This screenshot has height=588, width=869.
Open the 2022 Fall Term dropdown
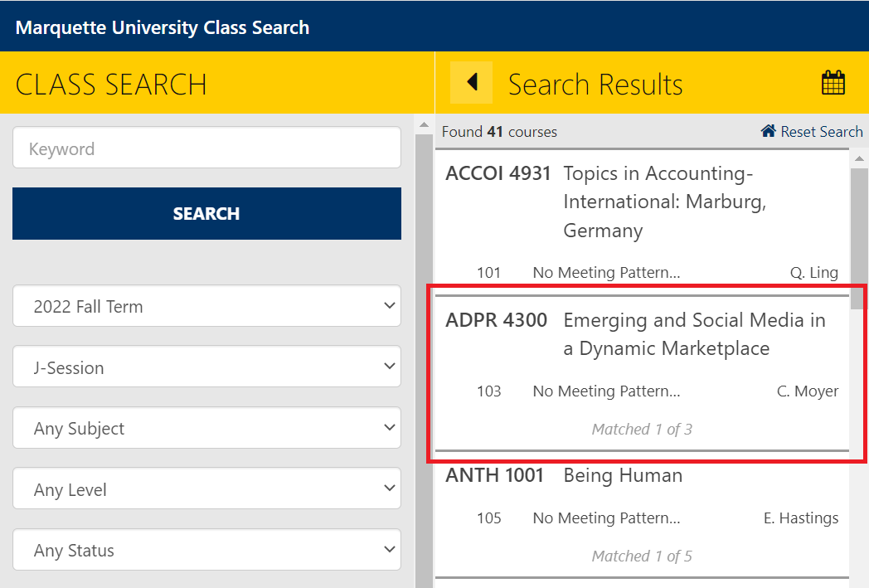(206, 307)
